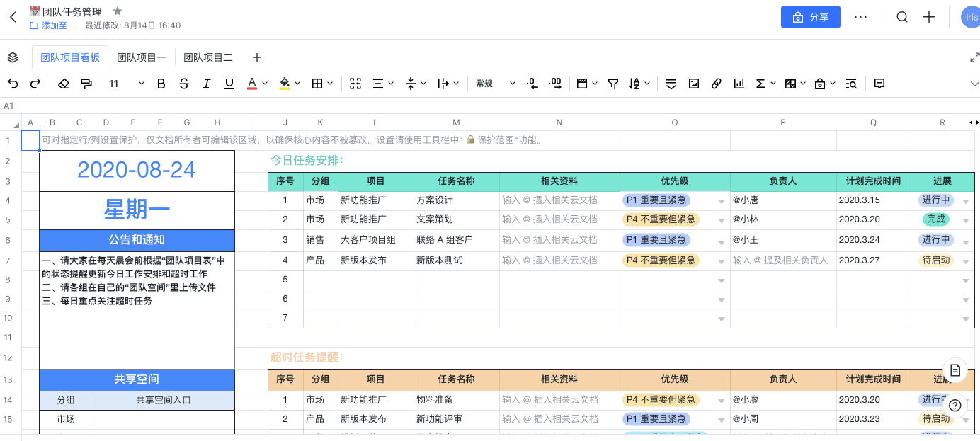Insert an image into the sheet
The image size is (980, 441).
coord(694,84)
